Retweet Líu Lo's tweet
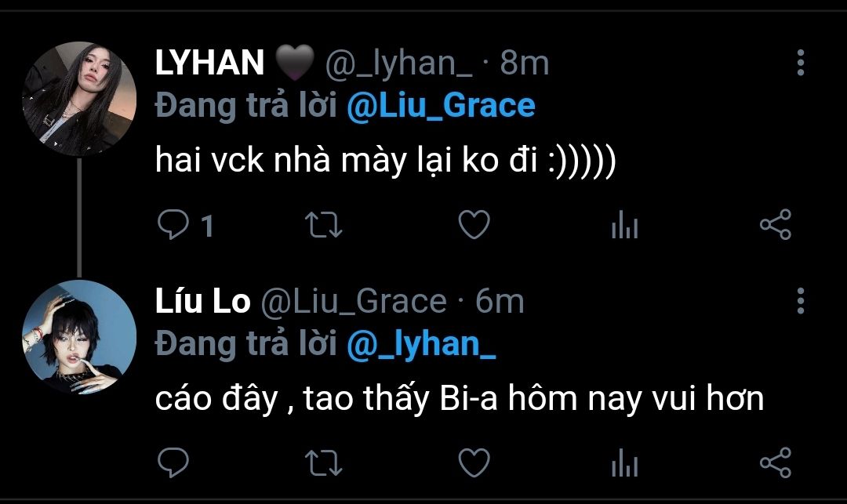 [322, 462]
